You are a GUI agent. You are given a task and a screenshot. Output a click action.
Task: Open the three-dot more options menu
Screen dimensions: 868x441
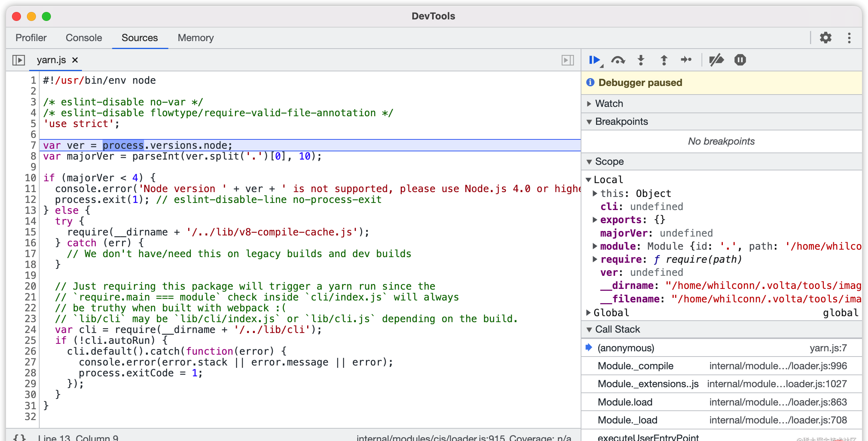tap(849, 38)
